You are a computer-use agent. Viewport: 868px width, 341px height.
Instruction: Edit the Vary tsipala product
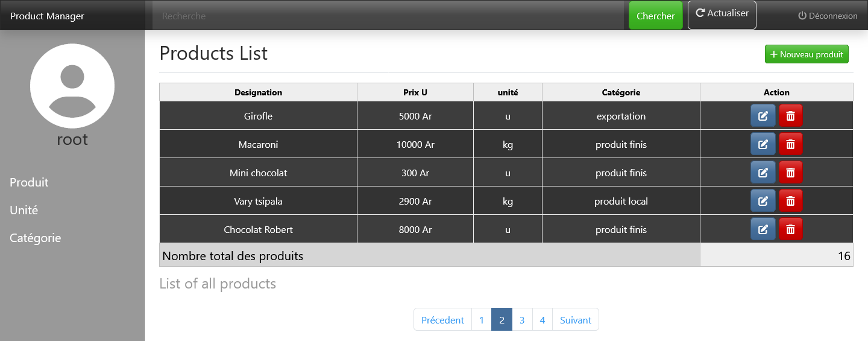point(763,201)
